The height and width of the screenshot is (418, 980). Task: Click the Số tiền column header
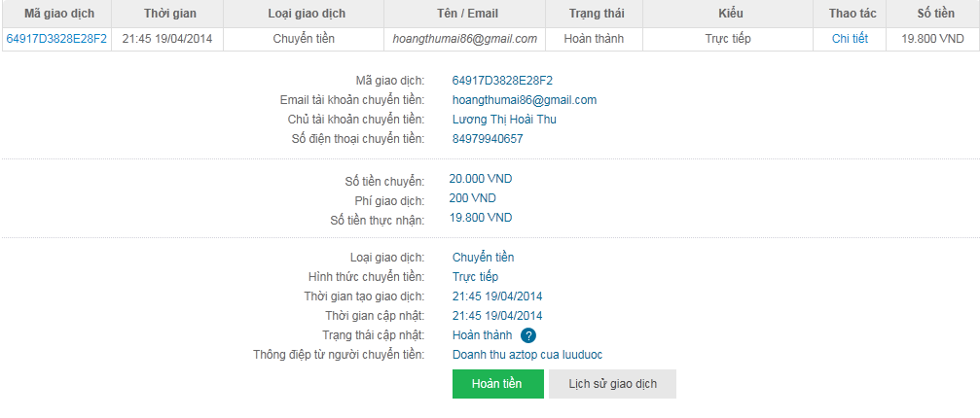[934, 15]
